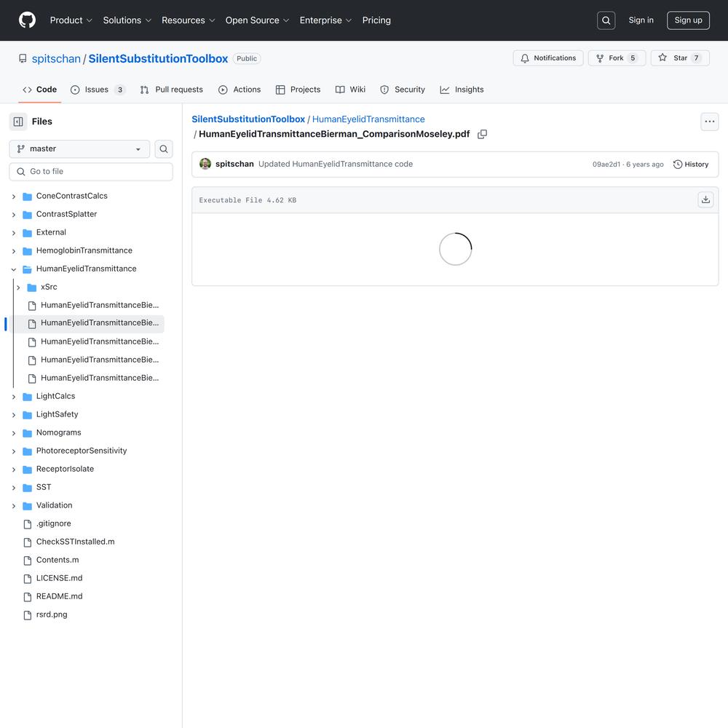
Task: Switch to the Issues tab
Action: point(98,90)
